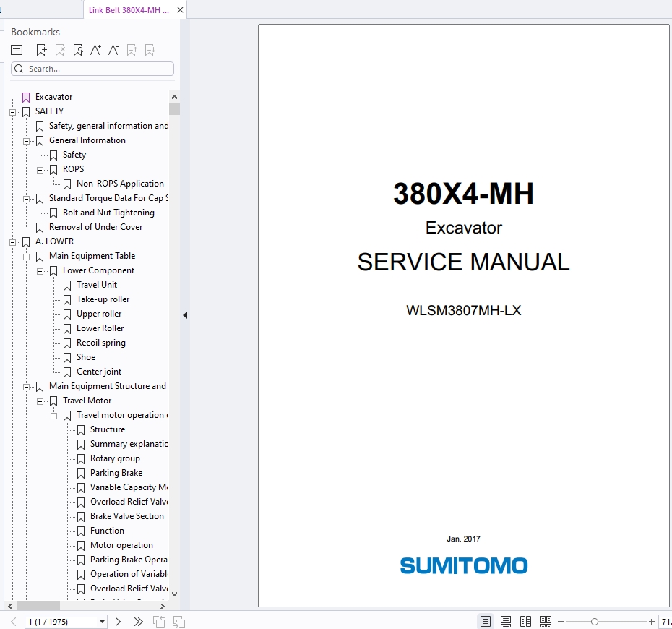Image resolution: width=672 pixels, height=629 pixels.
Task: Adjust the zoom level slider
Action: point(595,622)
